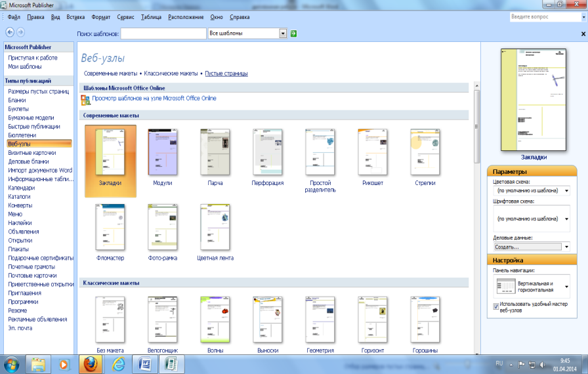This screenshot has height=374, width=588.
Task: Open Firefox from the taskbar
Action: 91,364
